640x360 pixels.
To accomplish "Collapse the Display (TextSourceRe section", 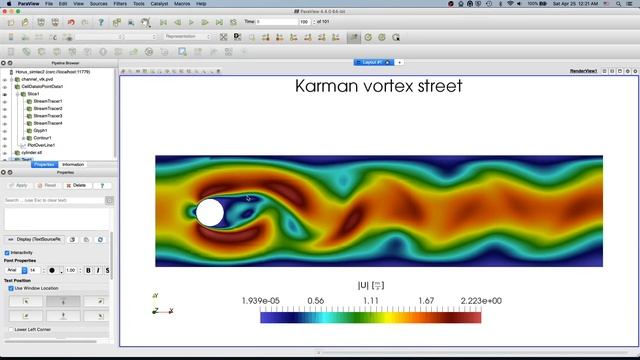I will 34,240.
